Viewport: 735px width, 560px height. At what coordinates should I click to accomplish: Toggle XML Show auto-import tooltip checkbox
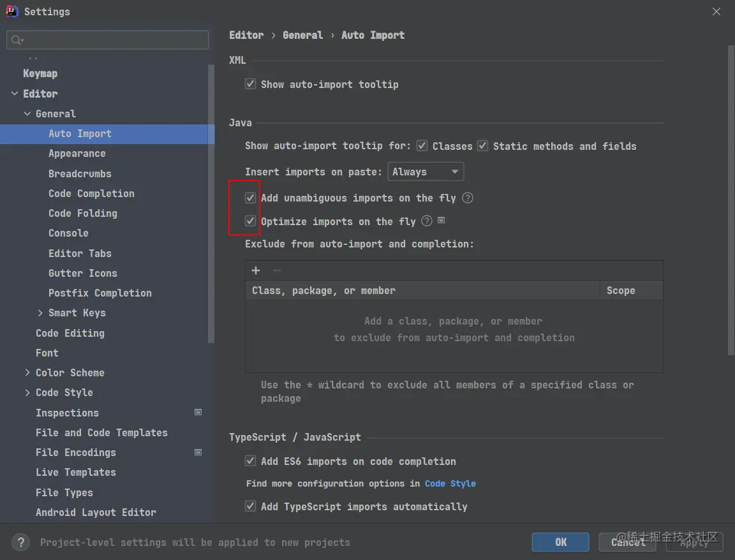pyautogui.click(x=250, y=84)
